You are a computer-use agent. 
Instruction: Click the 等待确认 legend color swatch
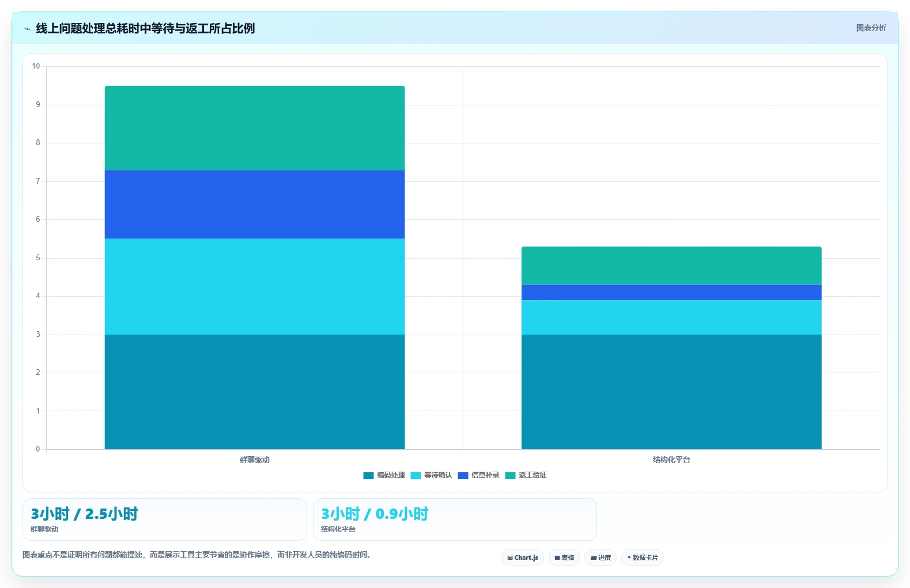[x=416, y=476]
